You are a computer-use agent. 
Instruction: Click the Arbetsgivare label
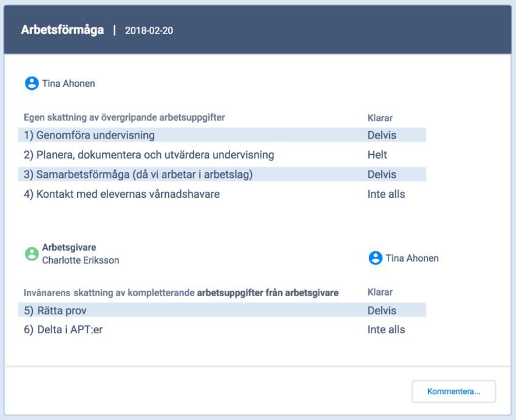69,248
